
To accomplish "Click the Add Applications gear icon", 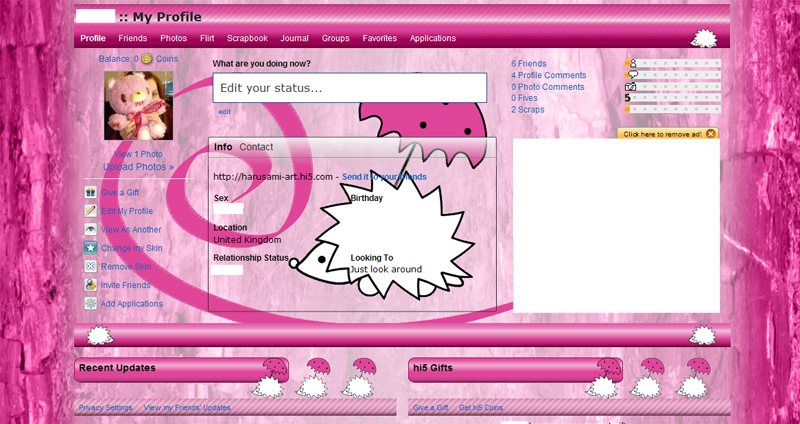I will pyautogui.click(x=90, y=303).
